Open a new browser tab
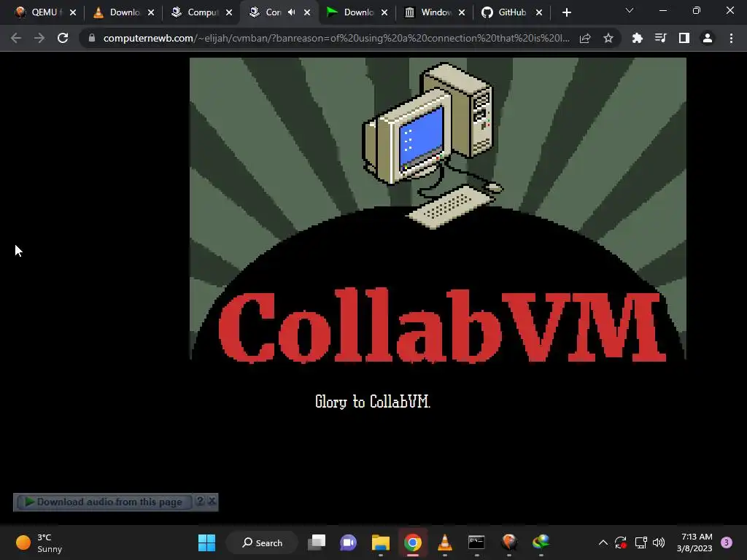This screenshot has height=560, width=747. point(566,13)
